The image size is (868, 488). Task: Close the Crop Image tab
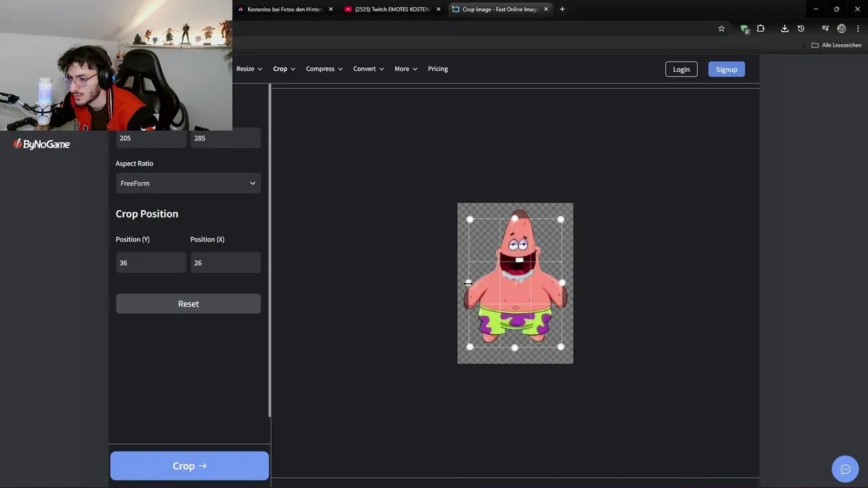point(546,9)
